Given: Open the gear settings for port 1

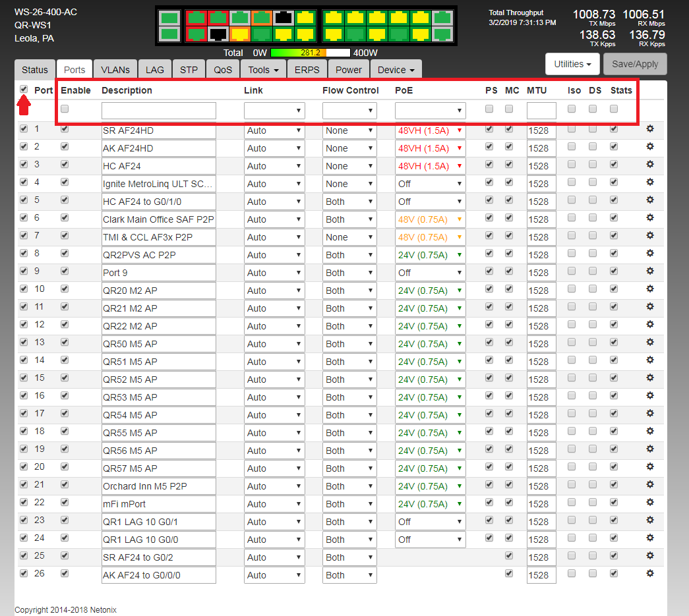Looking at the screenshot, I should [650, 129].
